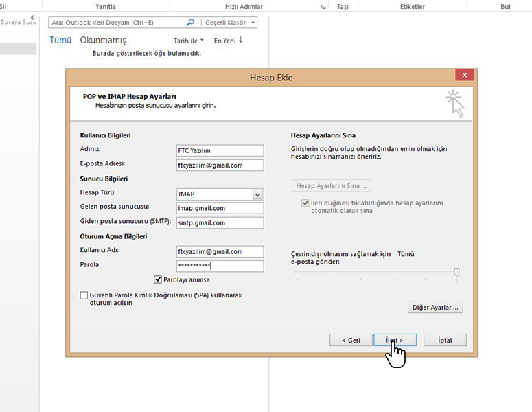
Task: Focus the Gelen posta sunucusu field
Action: pos(220,208)
